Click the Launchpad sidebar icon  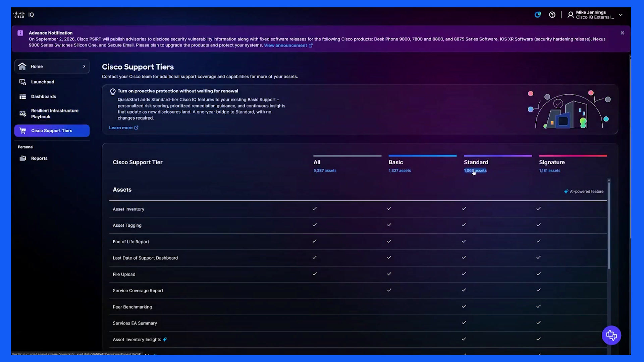22,82
